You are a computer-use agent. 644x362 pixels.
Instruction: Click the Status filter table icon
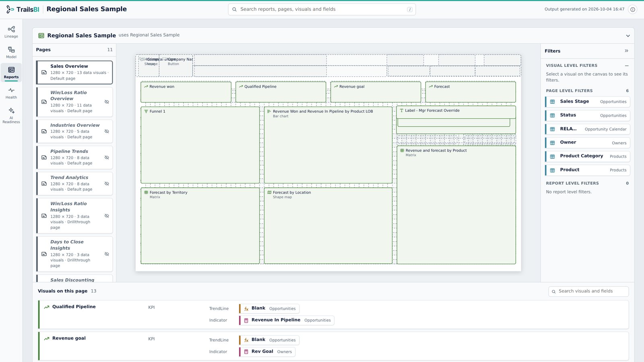click(x=553, y=115)
